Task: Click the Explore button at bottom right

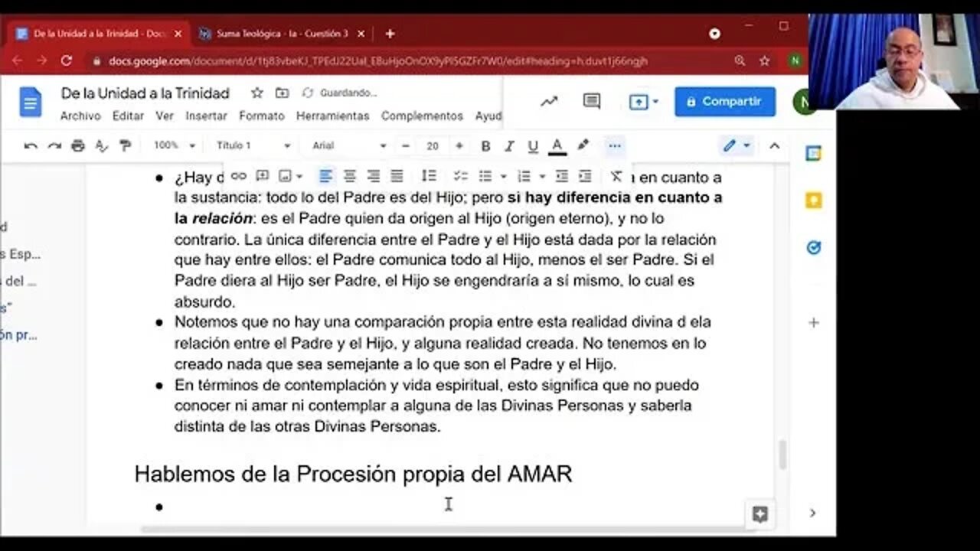Action: coord(759,514)
